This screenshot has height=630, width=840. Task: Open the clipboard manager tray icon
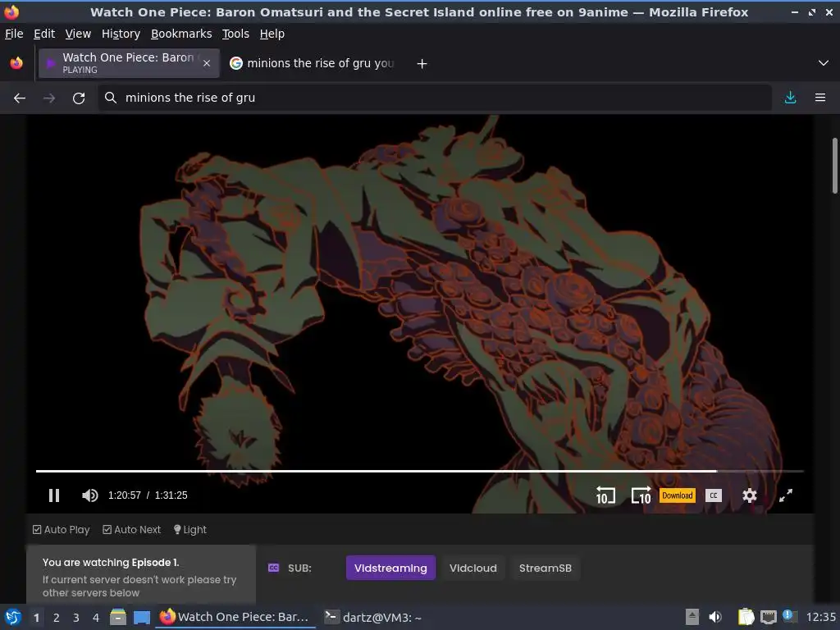click(746, 617)
